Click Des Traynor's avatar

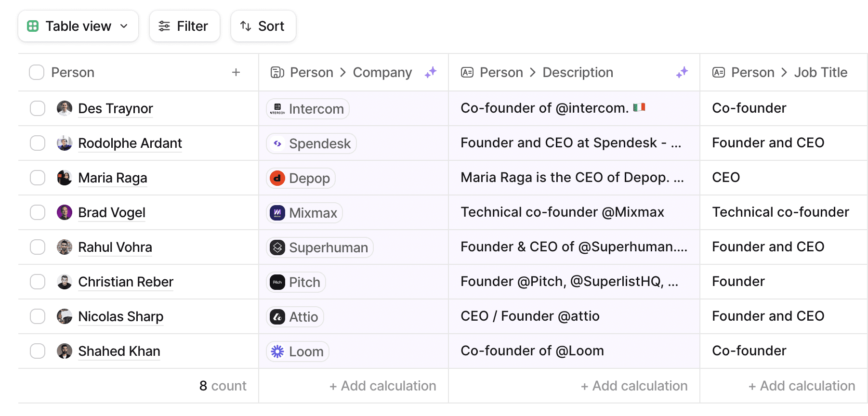click(x=65, y=108)
